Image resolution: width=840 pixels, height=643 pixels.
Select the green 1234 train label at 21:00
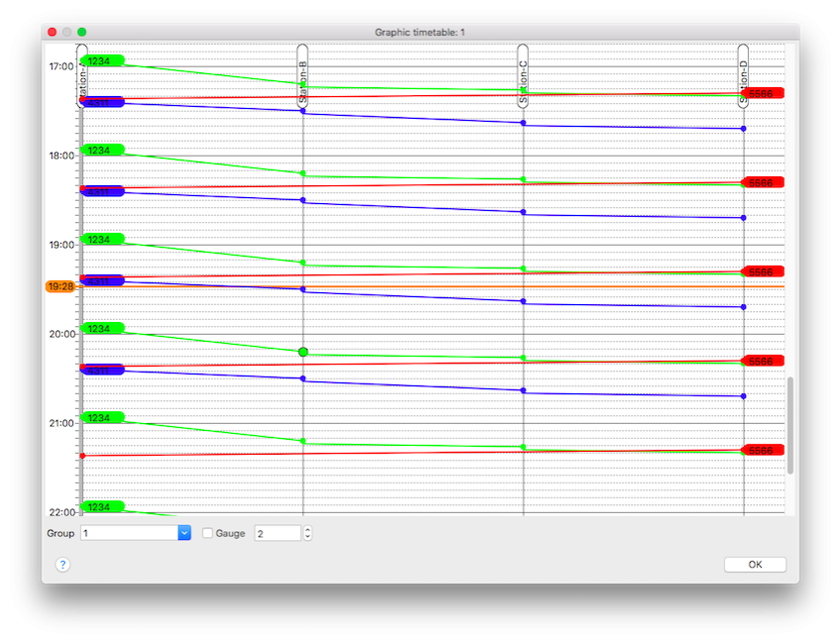[x=100, y=418]
